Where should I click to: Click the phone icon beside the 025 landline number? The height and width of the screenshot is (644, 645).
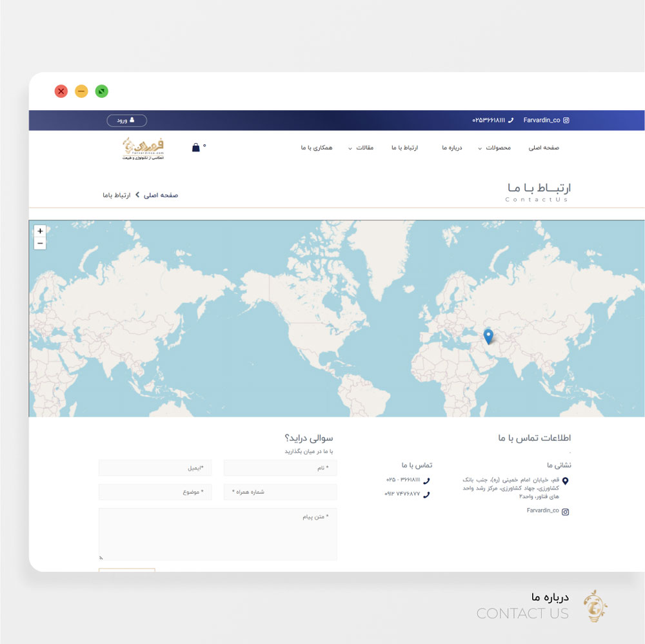click(426, 480)
